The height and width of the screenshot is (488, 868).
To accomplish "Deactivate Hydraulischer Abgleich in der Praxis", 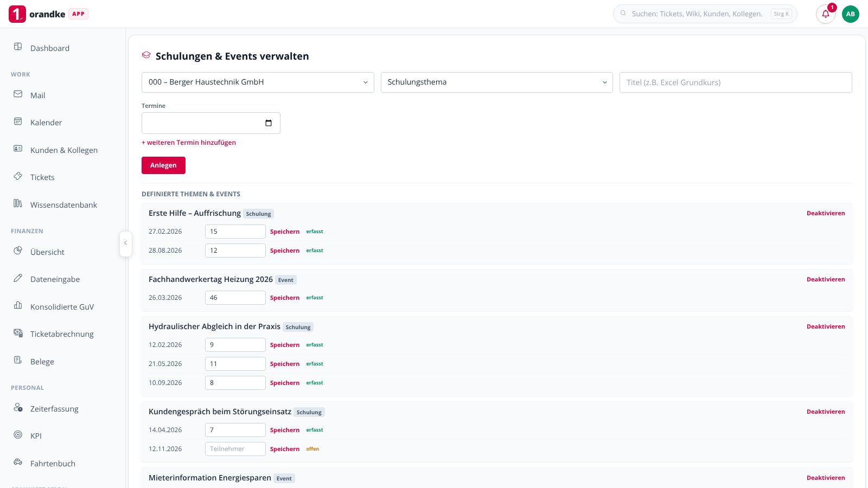I will point(826,326).
